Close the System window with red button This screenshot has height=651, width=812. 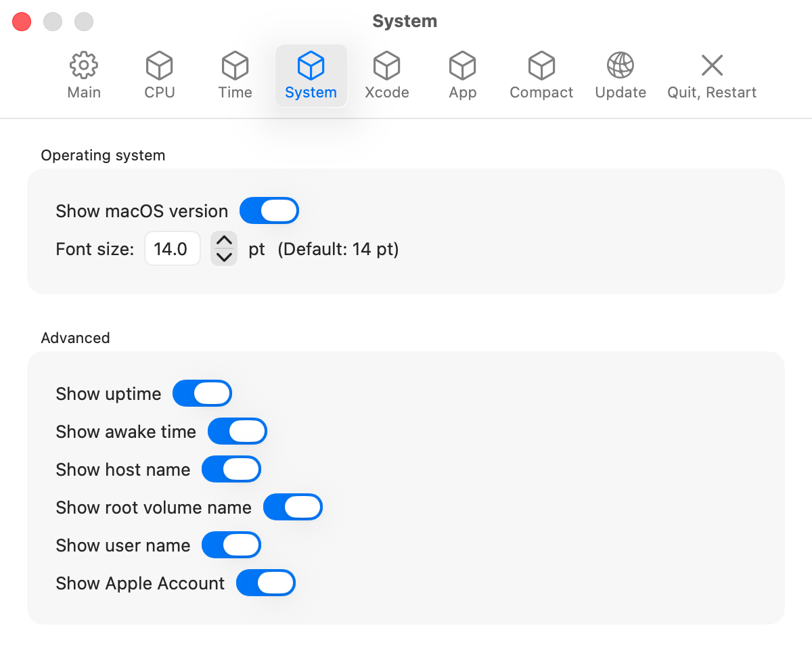point(22,22)
